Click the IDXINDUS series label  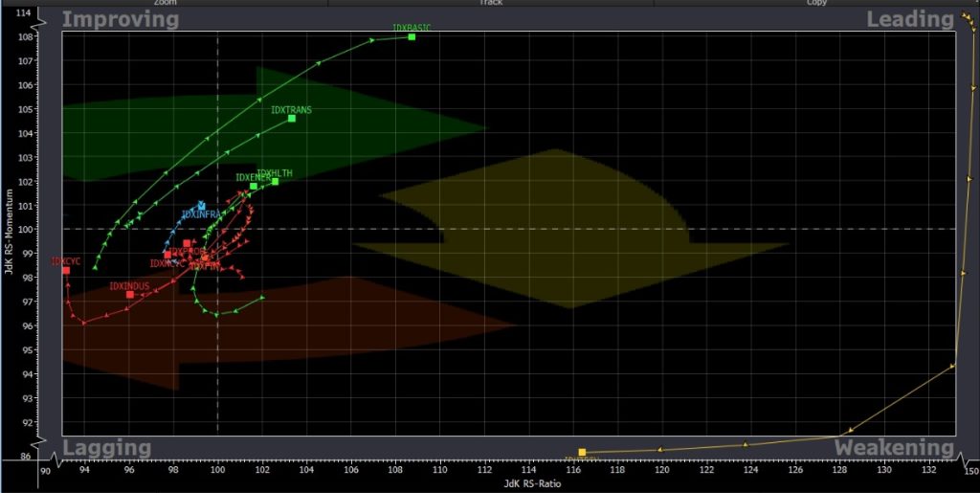[x=129, y=286]
